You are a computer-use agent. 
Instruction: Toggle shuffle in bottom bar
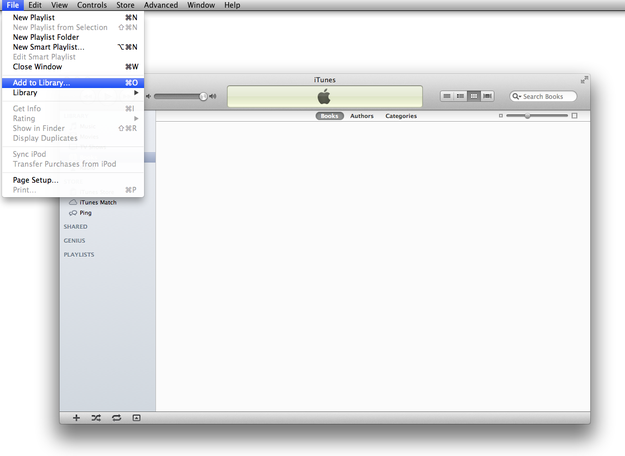96,418
